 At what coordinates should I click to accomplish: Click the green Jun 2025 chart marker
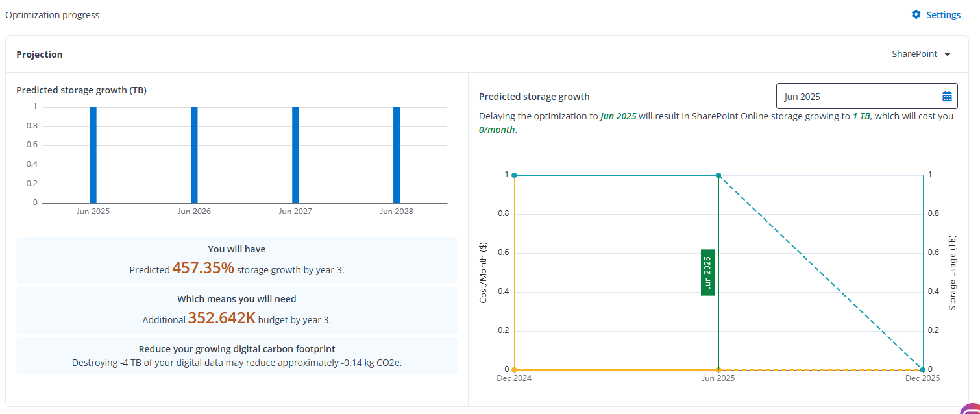[707, 273]
